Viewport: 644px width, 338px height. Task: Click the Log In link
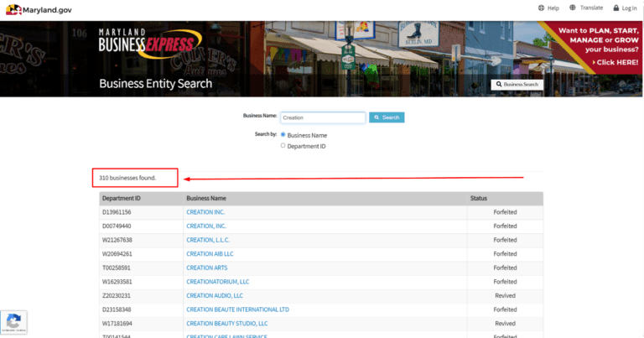click(625, 8)
